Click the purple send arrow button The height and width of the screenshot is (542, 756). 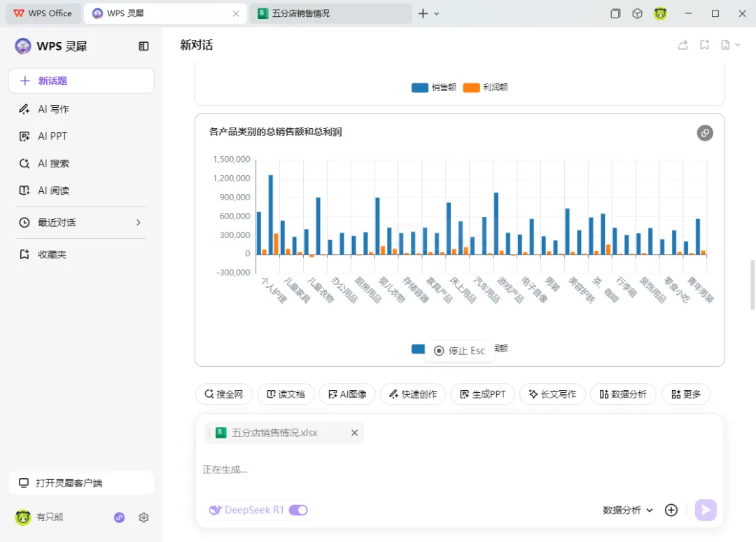click(x=706, y=510)
